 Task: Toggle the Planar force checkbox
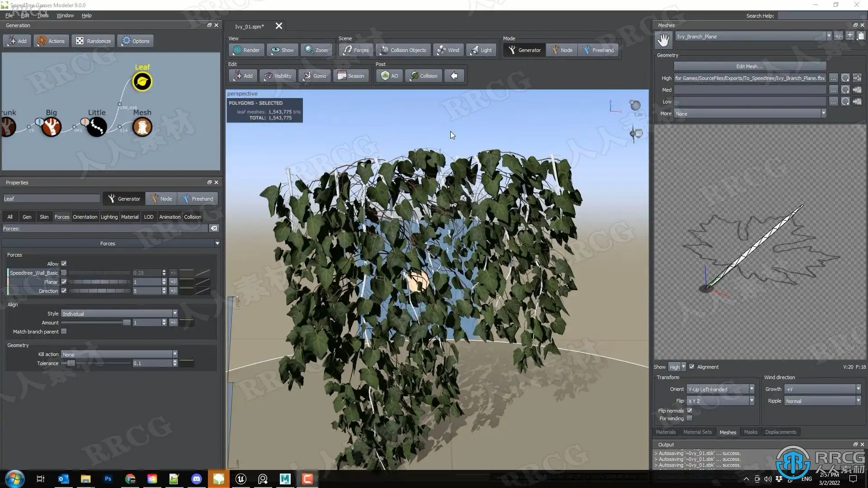[x=64, y=282]
